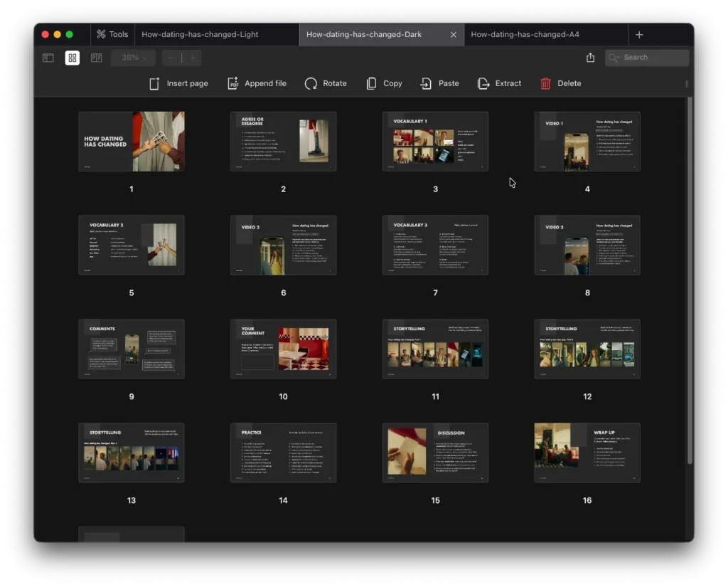Select the Extract pages icon

point(499,83)
